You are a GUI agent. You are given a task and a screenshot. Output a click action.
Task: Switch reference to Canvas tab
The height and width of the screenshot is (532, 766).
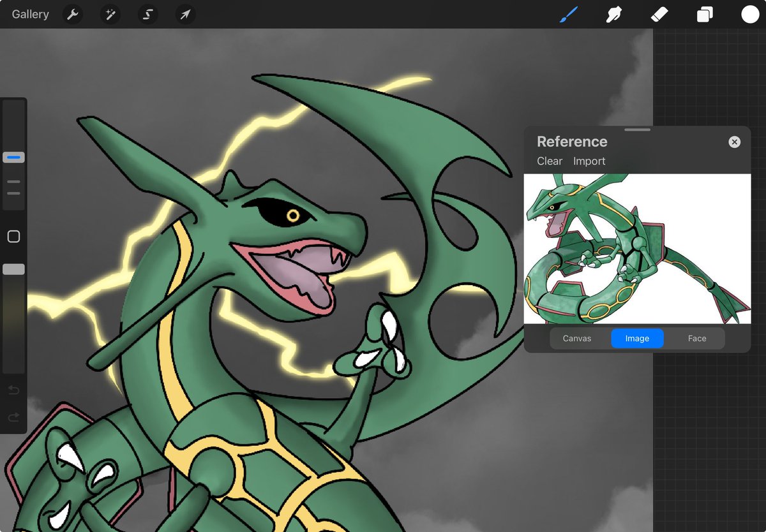tap(577, 338)
